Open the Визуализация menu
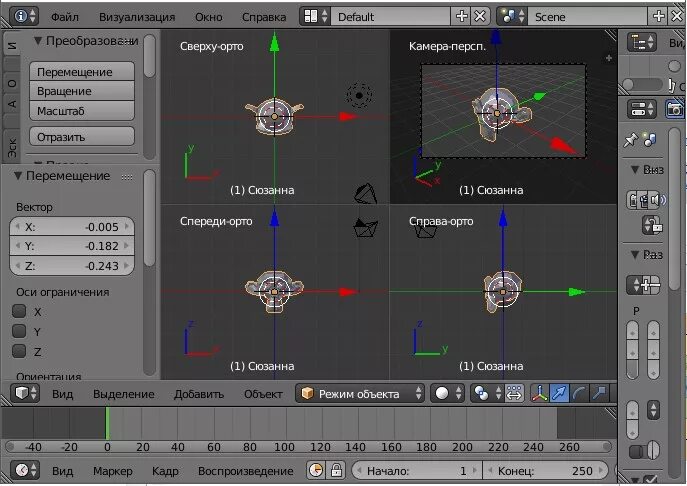687x486 pixels. [x=137, y=17]
